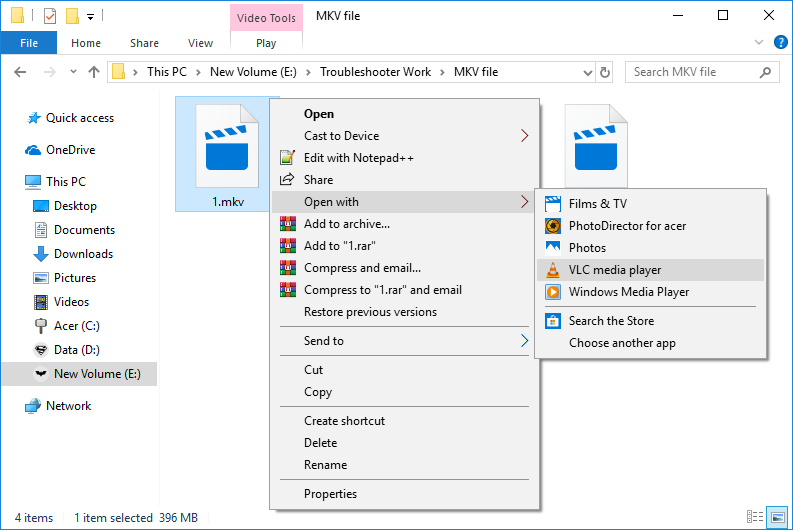Screen dimensions: 793x530
Task: Click the OneDrive cloud icon
Action: pos(33,150)
